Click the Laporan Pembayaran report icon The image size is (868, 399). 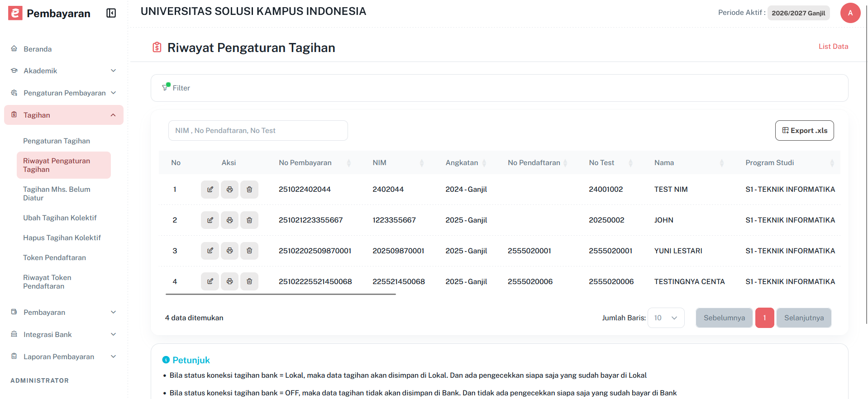point(14,356)
